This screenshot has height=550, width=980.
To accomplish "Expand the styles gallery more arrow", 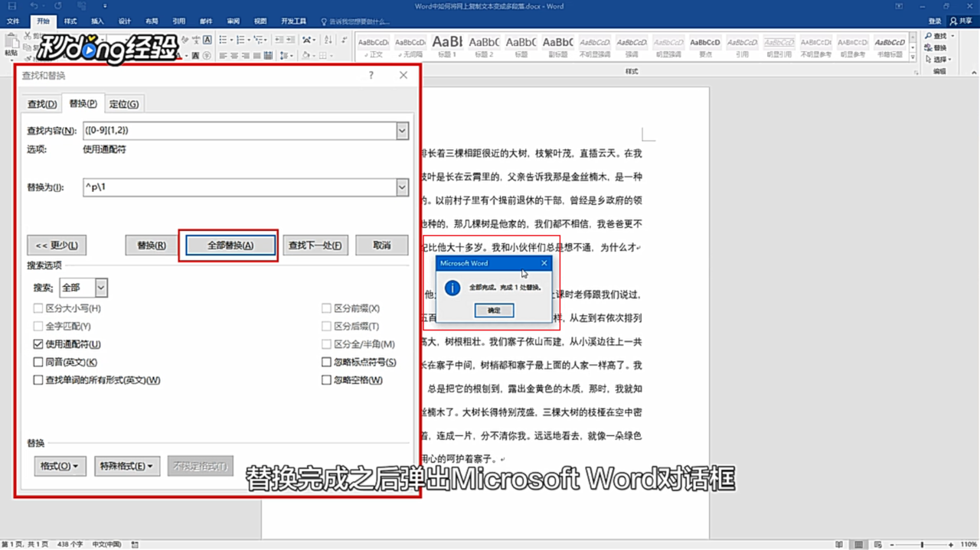I will [x=913, y=57].
